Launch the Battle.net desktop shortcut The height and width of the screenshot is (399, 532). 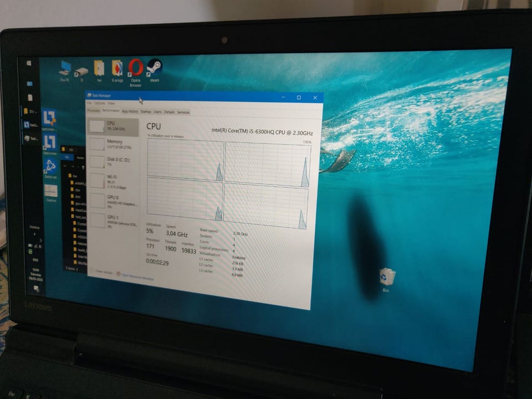50,168
